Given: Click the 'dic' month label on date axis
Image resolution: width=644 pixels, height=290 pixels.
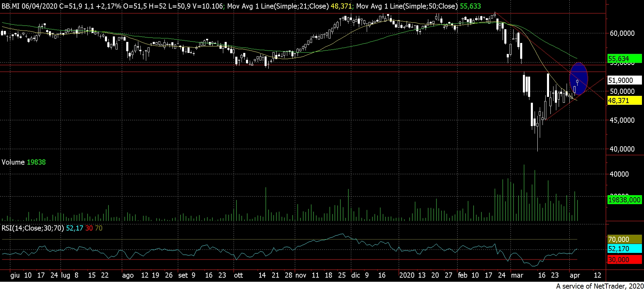Looking at the screenshot, I should (x=356, y=275).
